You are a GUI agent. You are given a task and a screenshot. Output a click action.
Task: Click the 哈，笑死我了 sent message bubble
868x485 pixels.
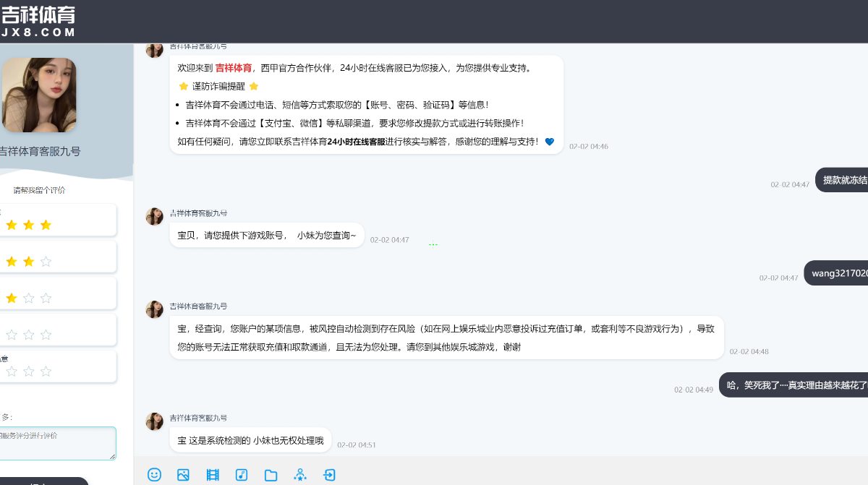click(x=793, y=385)
